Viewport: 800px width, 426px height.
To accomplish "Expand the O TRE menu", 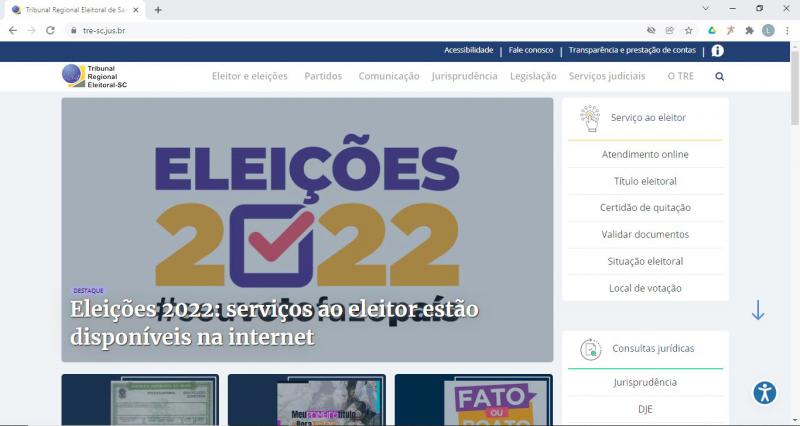I will (681, 76).
